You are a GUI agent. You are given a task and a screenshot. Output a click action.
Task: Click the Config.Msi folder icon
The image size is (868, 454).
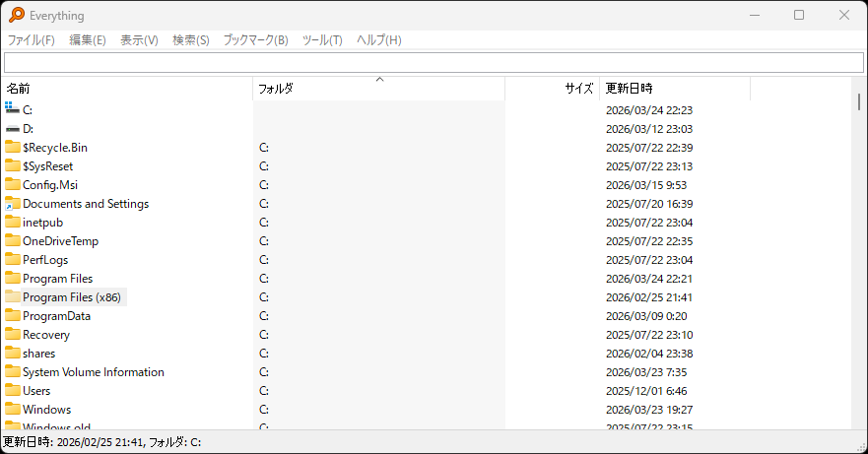12,184
